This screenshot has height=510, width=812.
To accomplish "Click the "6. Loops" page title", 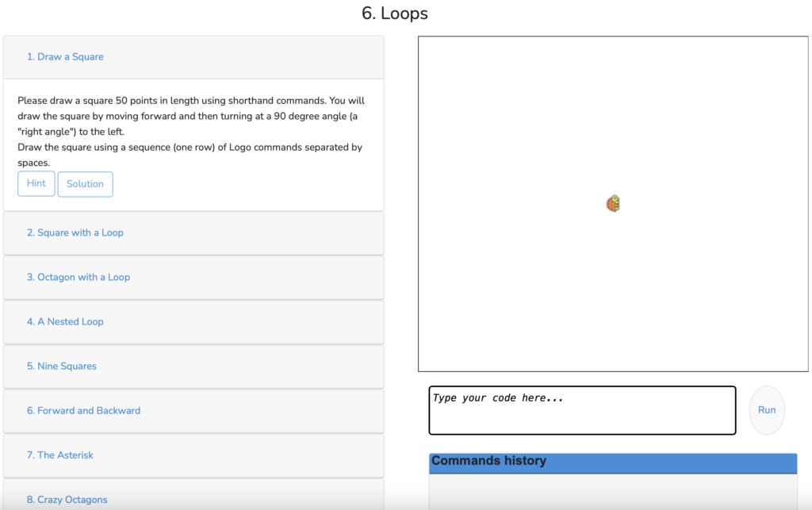I will pyautogui.click(x=395, y=13).
